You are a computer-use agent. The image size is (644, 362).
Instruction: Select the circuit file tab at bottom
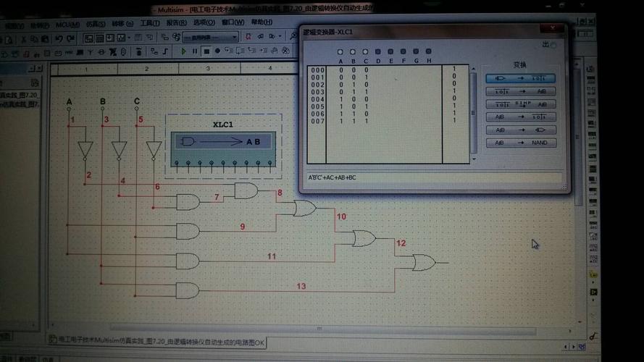click(x=157, y=342)
